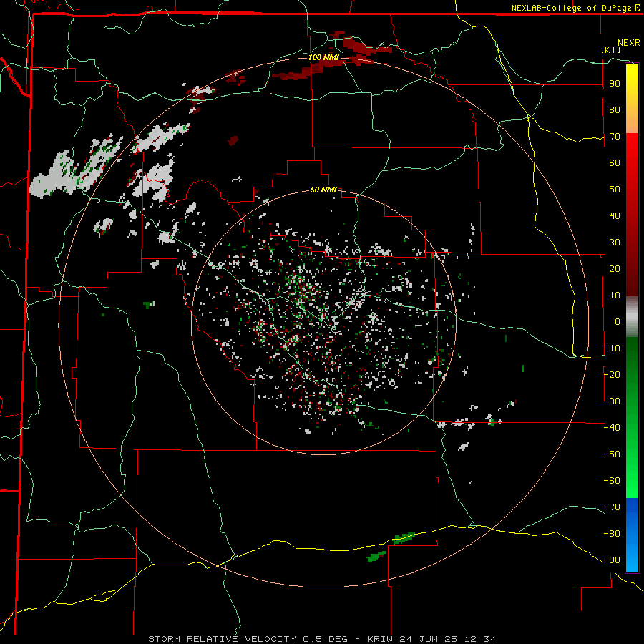Select the -60 value on velocity scale
Image resolution: width=644 pixels, height=644 pixels.
(x=612, y=481)
